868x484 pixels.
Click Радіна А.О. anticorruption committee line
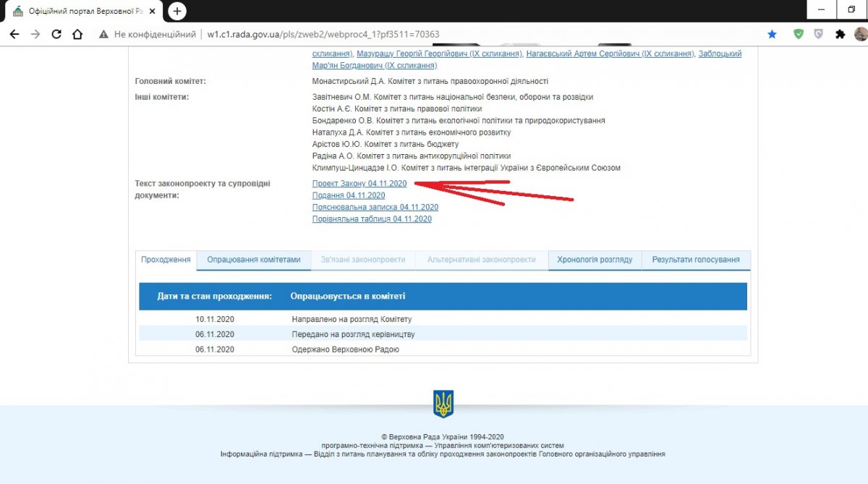[x=412, y=156]
